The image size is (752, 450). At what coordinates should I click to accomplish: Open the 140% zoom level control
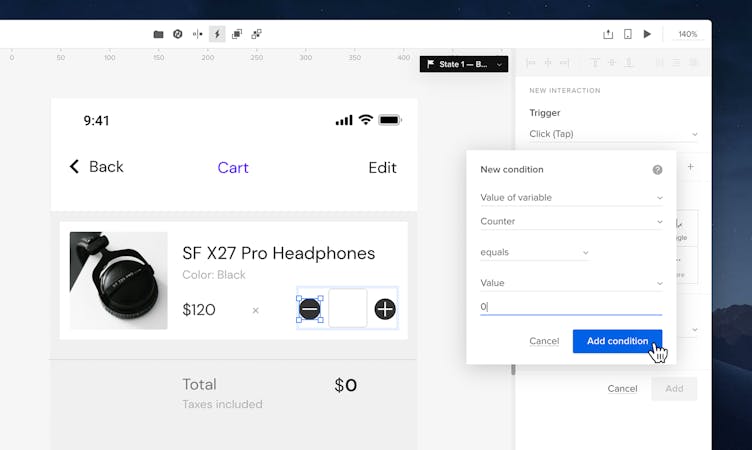point(687,34)
